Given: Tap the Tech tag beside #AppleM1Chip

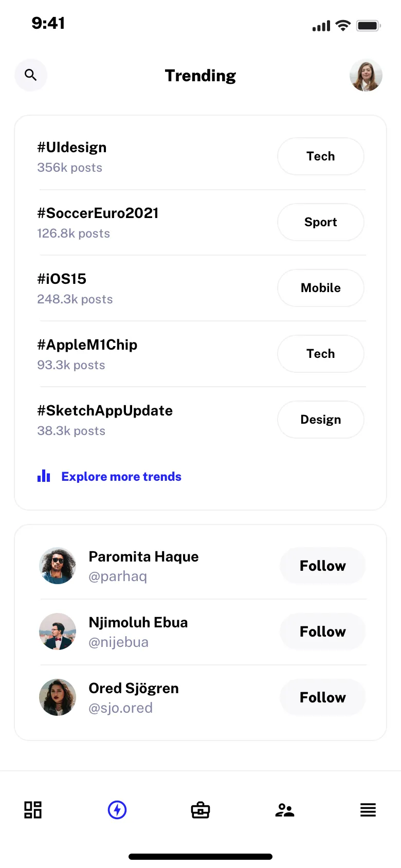Looking at the screenshot, I should click(321, 354).
